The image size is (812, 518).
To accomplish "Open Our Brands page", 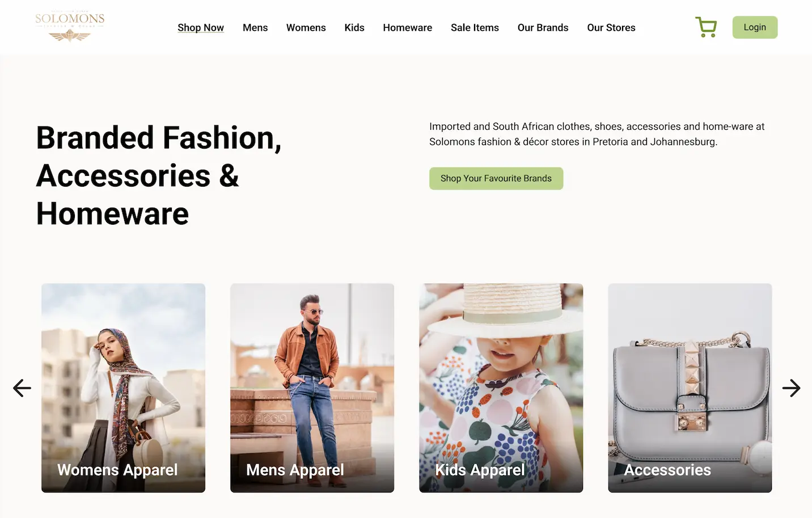I will [x=543, y=27].
